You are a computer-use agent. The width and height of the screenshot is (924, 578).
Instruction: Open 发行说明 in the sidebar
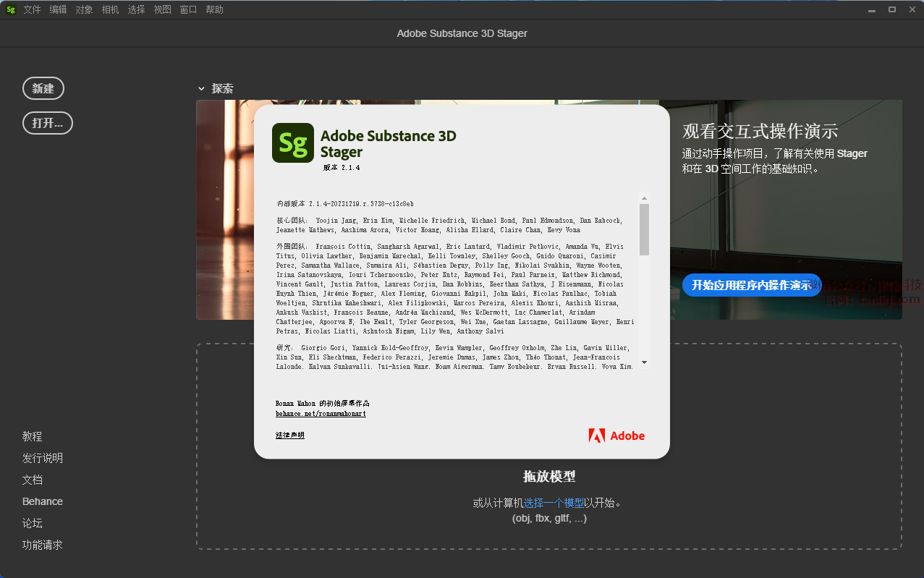tap(42, 458)
